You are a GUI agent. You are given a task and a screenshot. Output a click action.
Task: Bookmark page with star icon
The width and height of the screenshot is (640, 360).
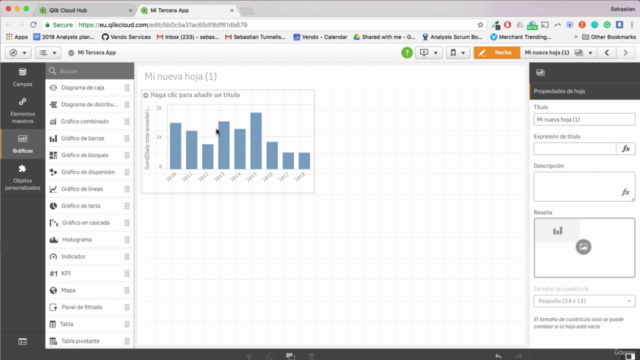[x=480, y=25]
